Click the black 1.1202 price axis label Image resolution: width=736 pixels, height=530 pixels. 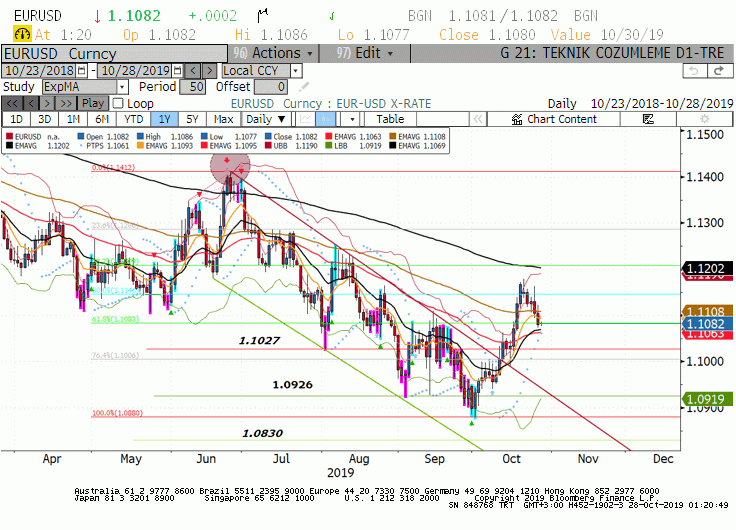[708, 269]
